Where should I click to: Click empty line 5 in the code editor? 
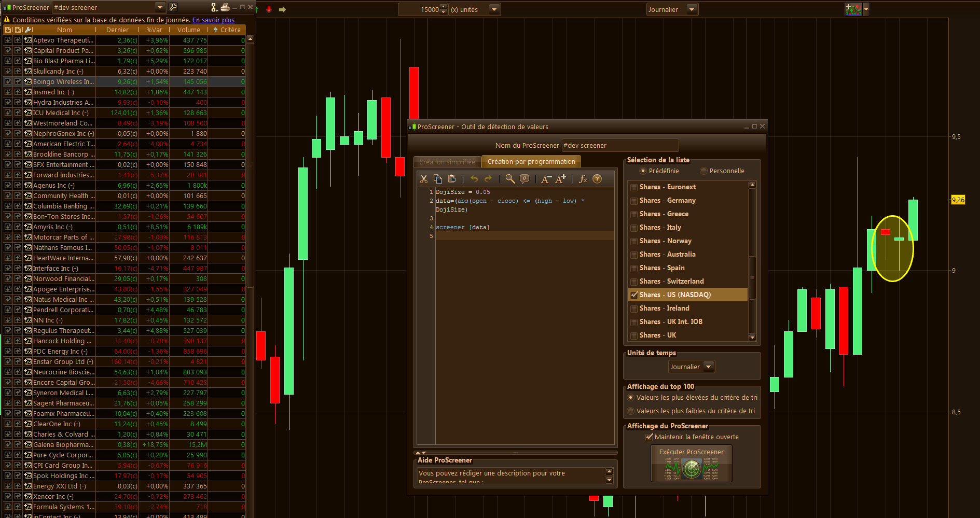click(x=524, y=236)
